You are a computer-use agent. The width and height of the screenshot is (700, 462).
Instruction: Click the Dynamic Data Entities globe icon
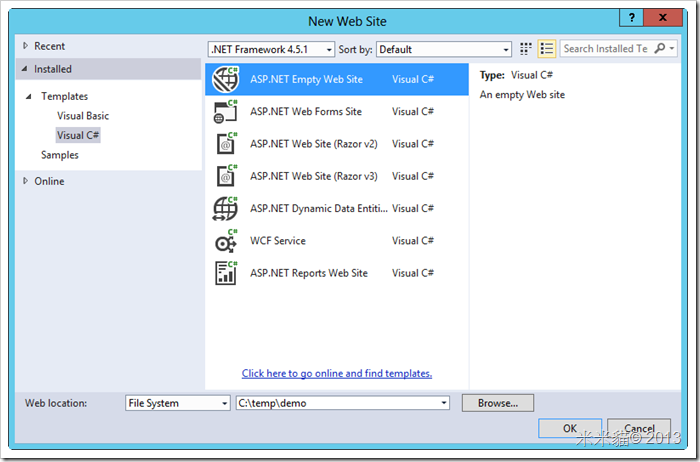[x=225, y=208]
